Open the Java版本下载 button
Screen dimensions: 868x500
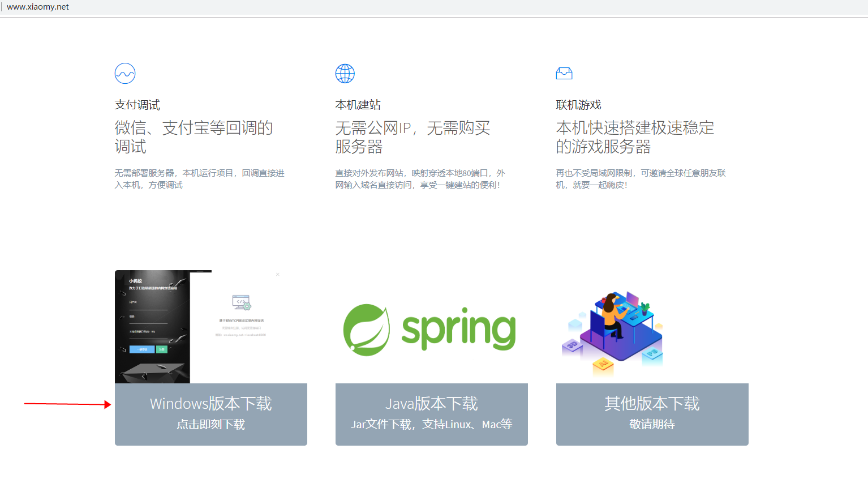[x=432, y=414]
